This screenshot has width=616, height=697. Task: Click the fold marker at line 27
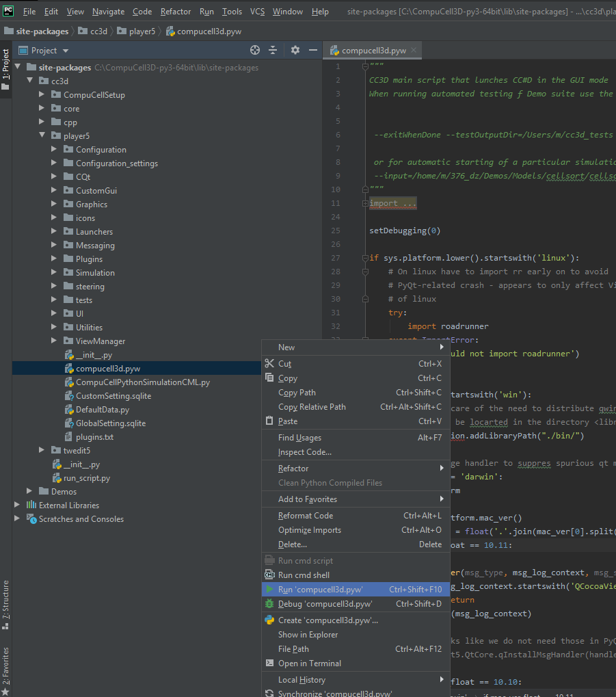click(365, 258)
